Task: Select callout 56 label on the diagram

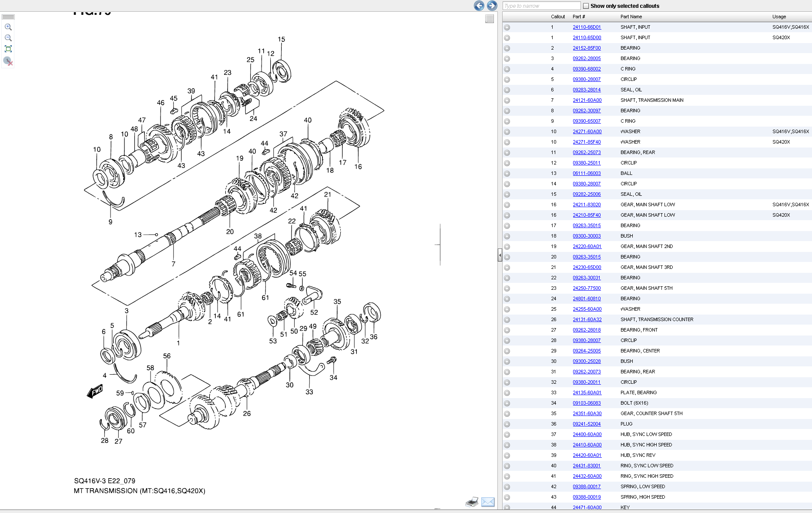Action: 167,355
